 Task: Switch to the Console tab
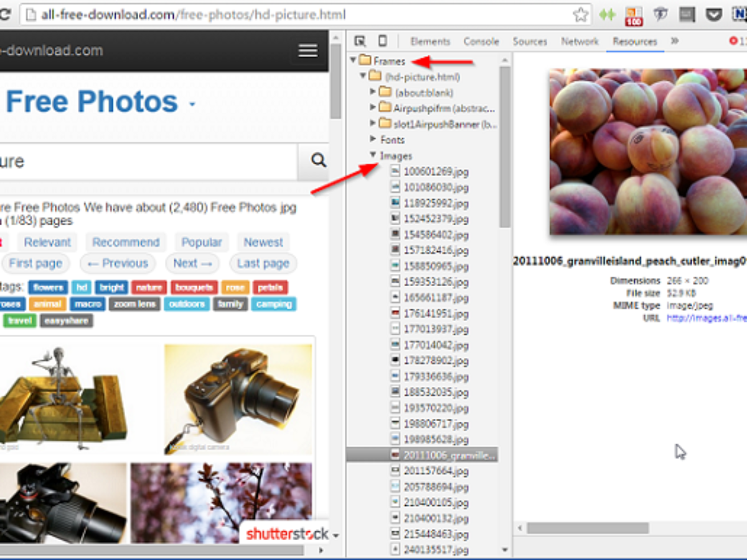coord(481,41)
